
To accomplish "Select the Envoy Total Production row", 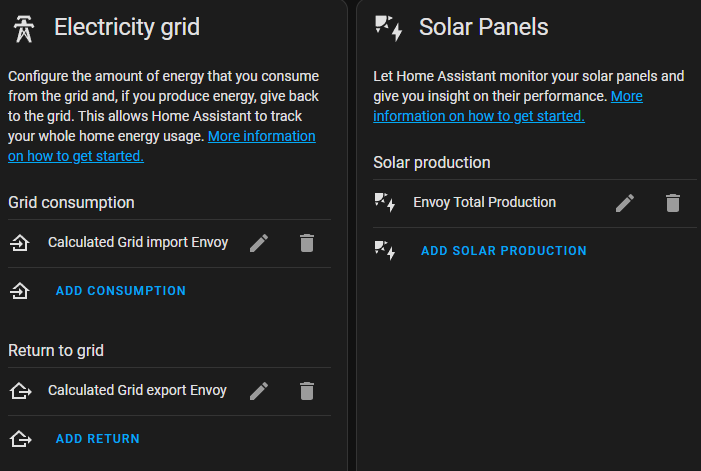I will tap(535, 203).
